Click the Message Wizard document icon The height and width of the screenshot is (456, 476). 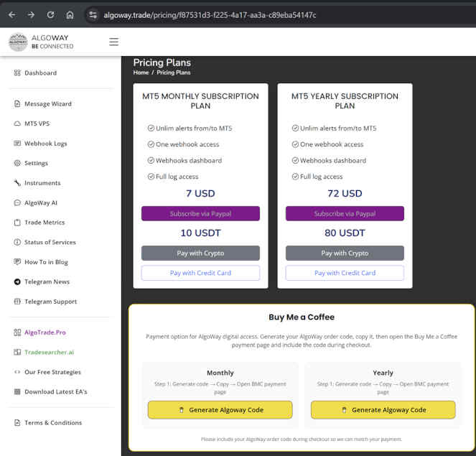(17, 104)
